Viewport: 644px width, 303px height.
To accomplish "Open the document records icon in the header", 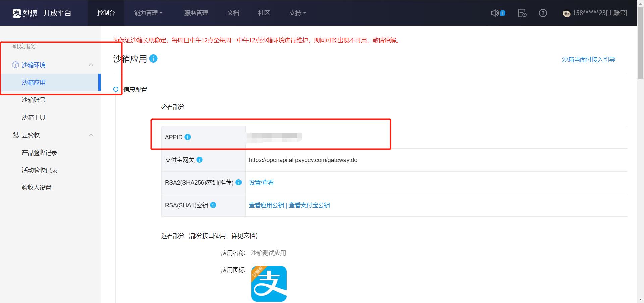I will (x=522, y=13).
